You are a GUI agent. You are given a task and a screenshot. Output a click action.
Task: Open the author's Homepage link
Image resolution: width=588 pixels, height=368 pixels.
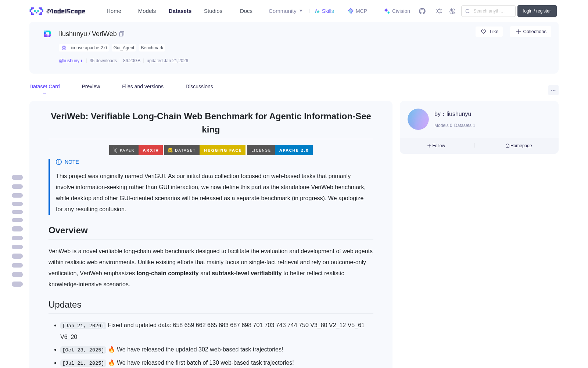pos(519,146)
